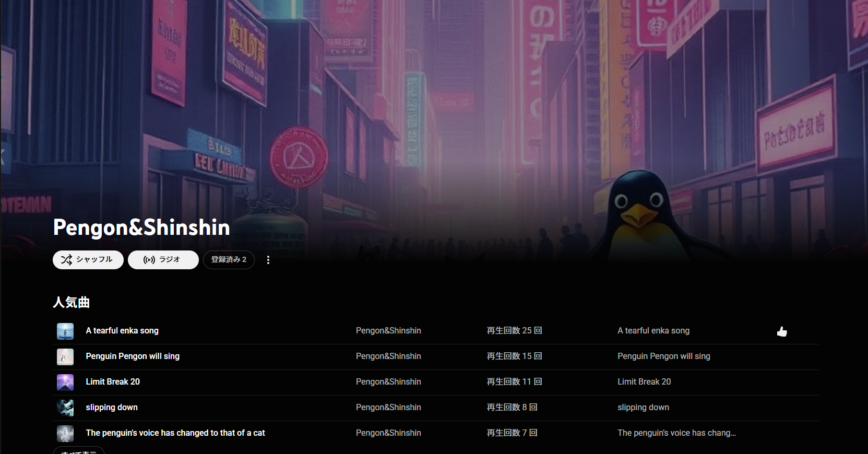This screenshot has width=868, height=454.
Task: Play the penguin's voice cat song thumbnail
Action: (65, 434)
